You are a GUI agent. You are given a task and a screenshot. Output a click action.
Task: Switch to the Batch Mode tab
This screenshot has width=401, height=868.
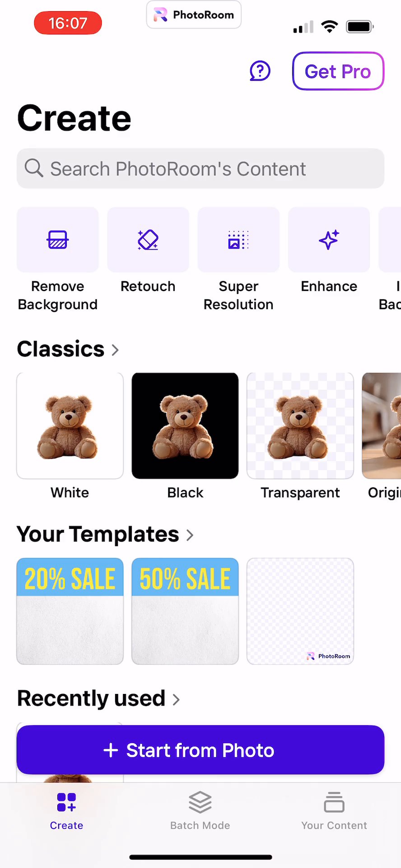[x=200, y=811]
